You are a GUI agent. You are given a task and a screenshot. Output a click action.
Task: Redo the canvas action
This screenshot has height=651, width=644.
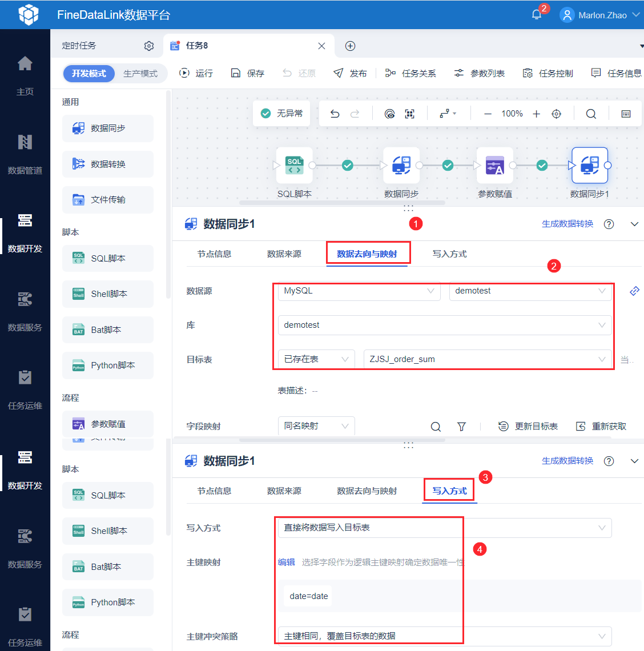click(355, 114)
